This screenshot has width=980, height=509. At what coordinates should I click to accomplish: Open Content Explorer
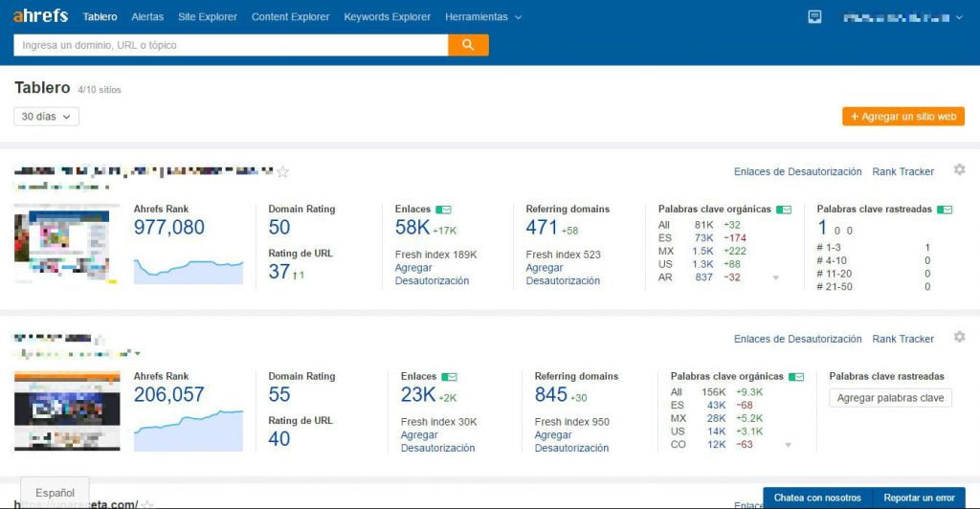click(291, 17)
